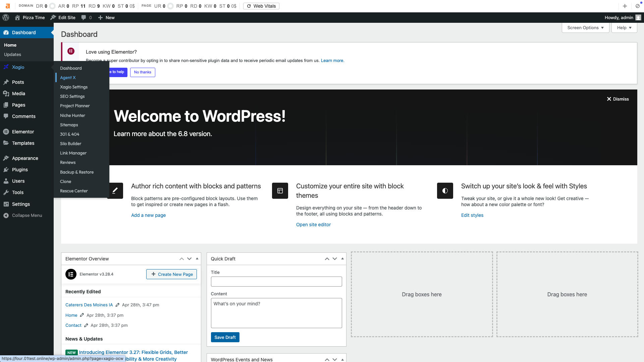Click the plus icon in the SEO toolbar
Image resolution: width=644 pixels, height=362 pixels.
pyautogui.click(x=625, y=6)
